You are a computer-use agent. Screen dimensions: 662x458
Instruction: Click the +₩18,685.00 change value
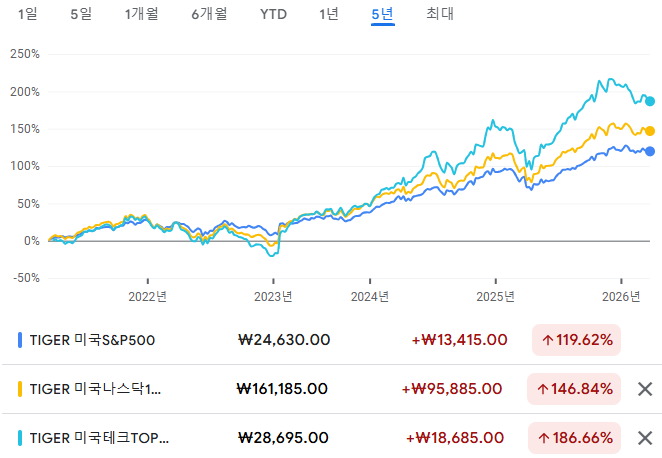click(x=455, y=438)
